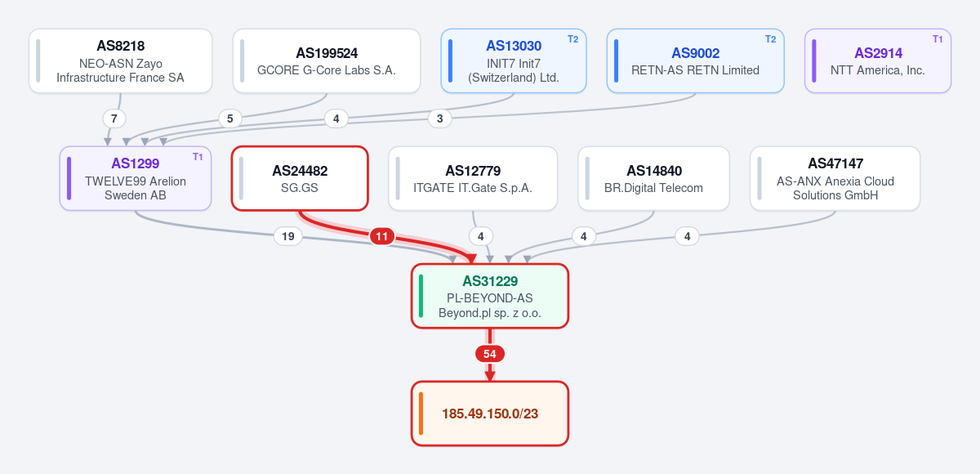Select the AS8218 NEO-ASN Zayo node
Image resolution: width=980 pixels, height=474 pixels.
click(x=120, y=61)
